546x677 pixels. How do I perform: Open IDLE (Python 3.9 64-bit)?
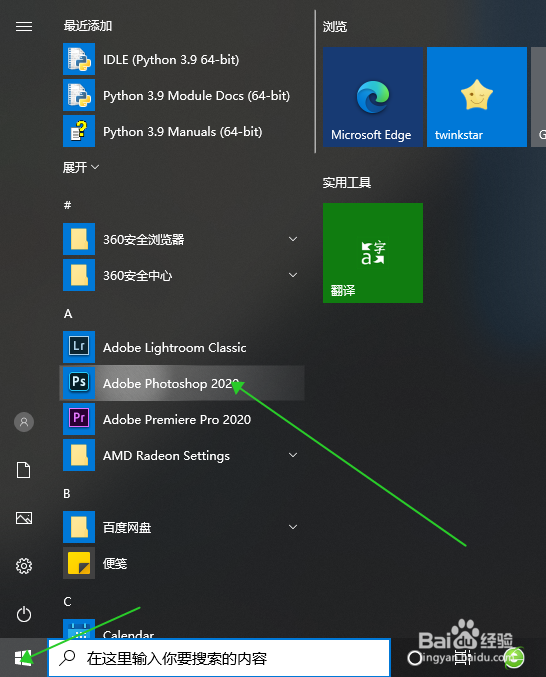point(181,59)
